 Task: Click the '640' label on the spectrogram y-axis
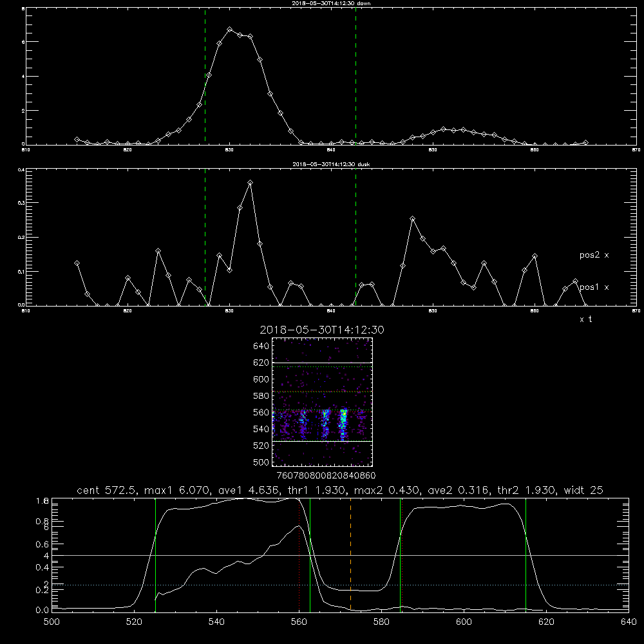click(x=261, y=346)
